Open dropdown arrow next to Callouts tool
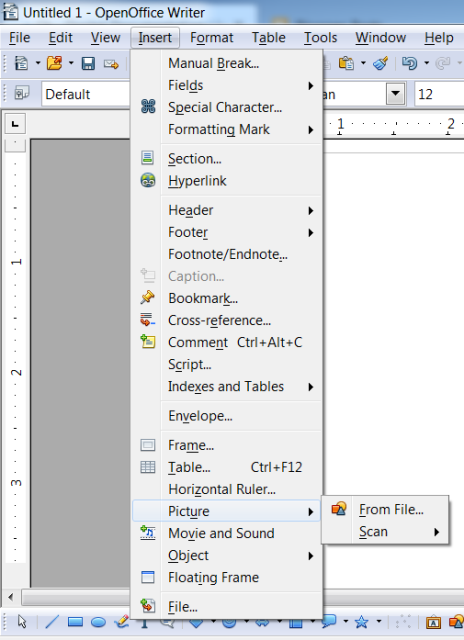Viewport: 464px width, 640px height. 346,622
